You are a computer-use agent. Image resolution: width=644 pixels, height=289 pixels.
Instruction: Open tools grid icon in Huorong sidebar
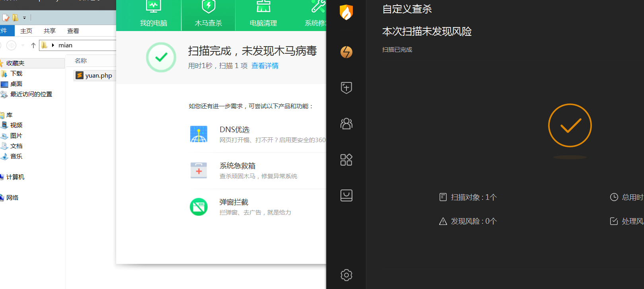tap(346, 160)
